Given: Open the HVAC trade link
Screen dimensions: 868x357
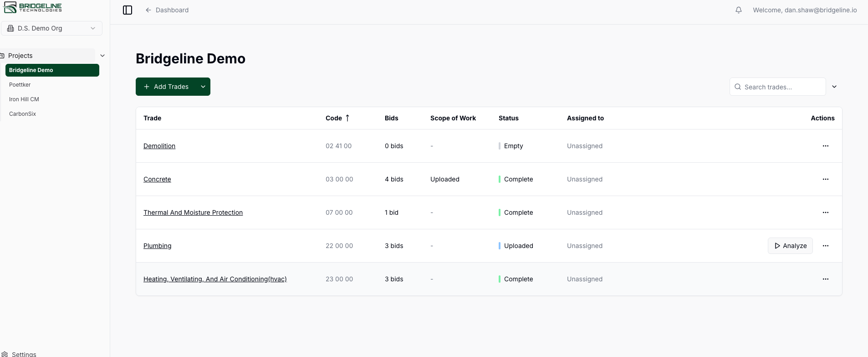Looking at the screenshot, I should 215,279.
